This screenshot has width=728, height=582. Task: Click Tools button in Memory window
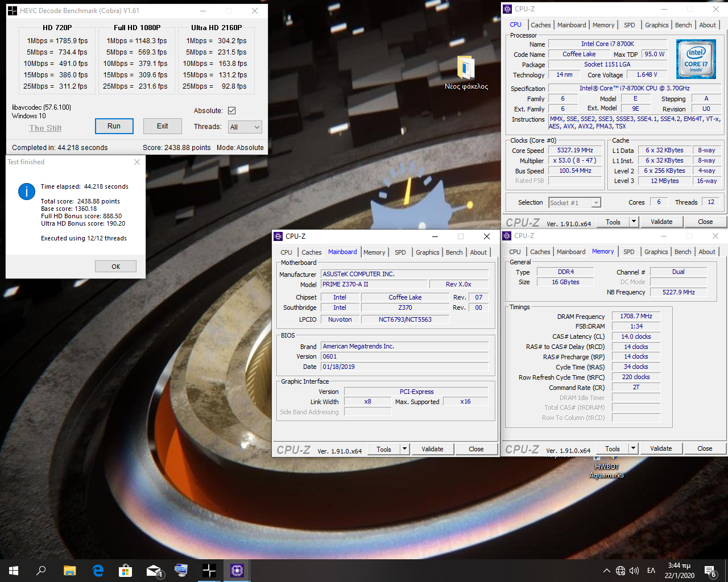point(613,448)
